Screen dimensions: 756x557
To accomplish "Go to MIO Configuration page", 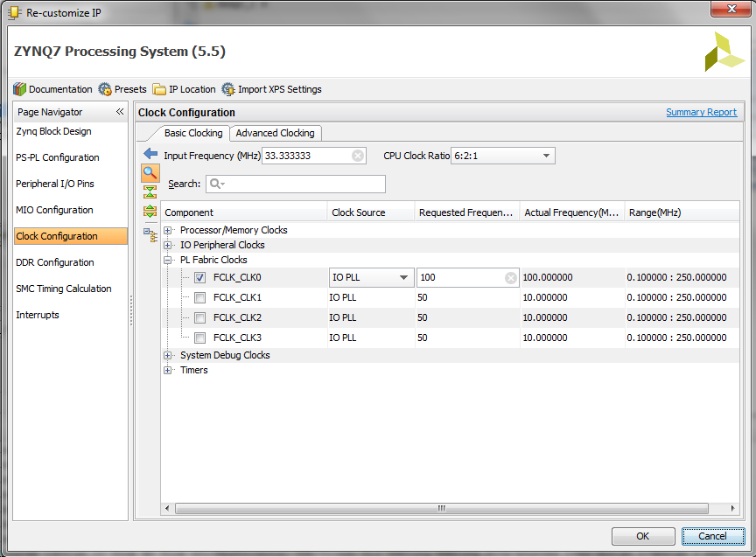I will [x=54, y=210].
